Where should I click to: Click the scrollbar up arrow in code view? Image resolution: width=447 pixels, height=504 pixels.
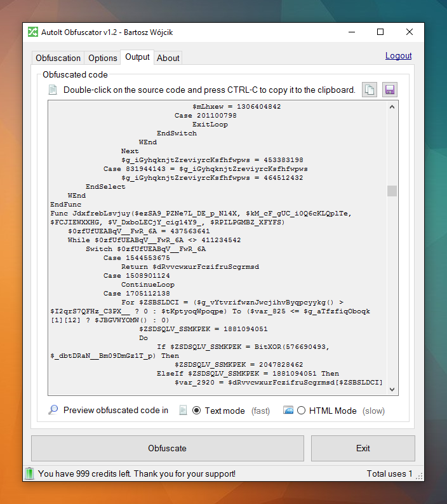pyautogui.click(x=392, y=107)
